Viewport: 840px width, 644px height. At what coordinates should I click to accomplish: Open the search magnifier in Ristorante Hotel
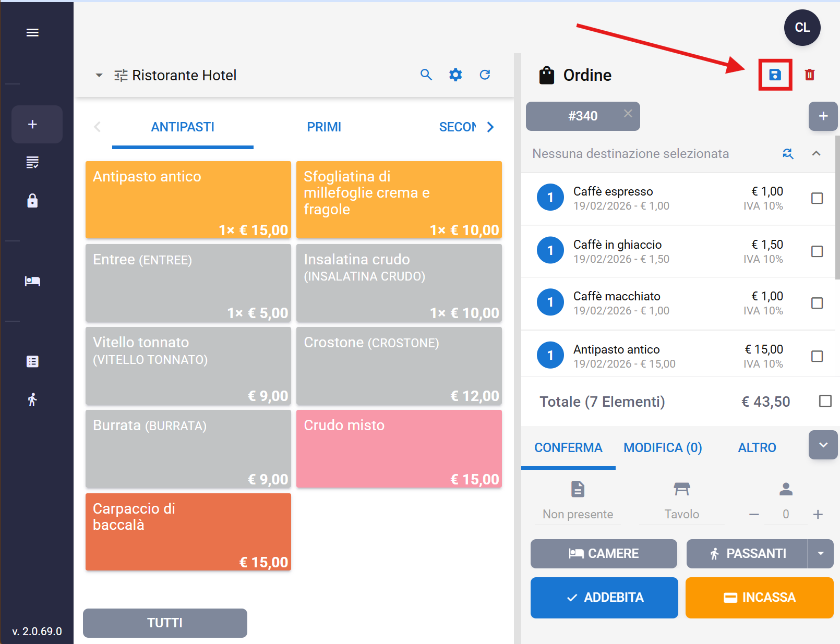pyautogui.click(x=426, y=75)
